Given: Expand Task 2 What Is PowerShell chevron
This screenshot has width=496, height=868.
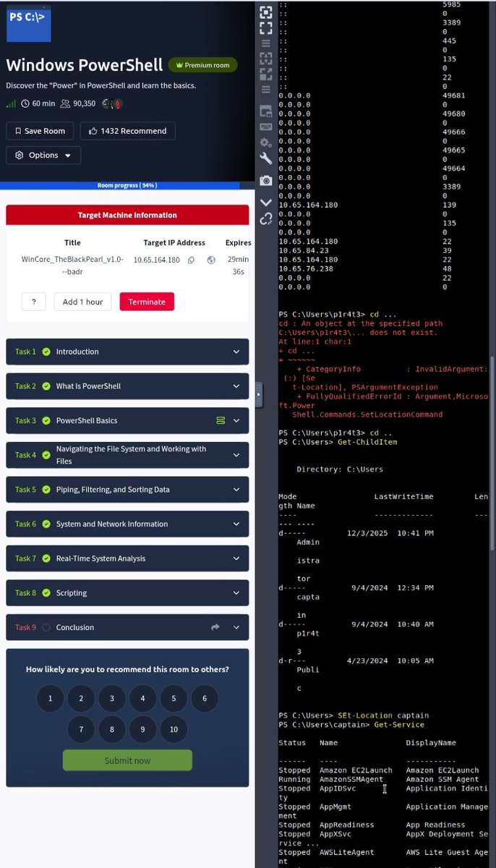Looking at the screenshot, I should click(x=236, y=386).
